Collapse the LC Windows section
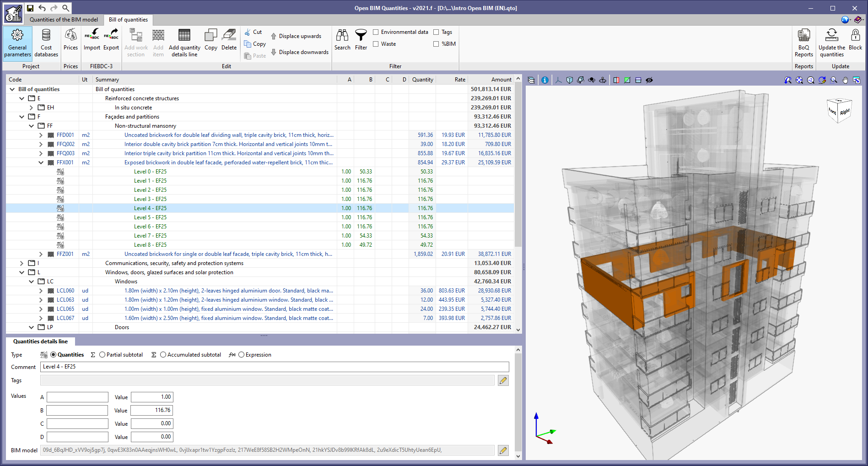This screenshot has width=868, height=466. coord(31,282)
